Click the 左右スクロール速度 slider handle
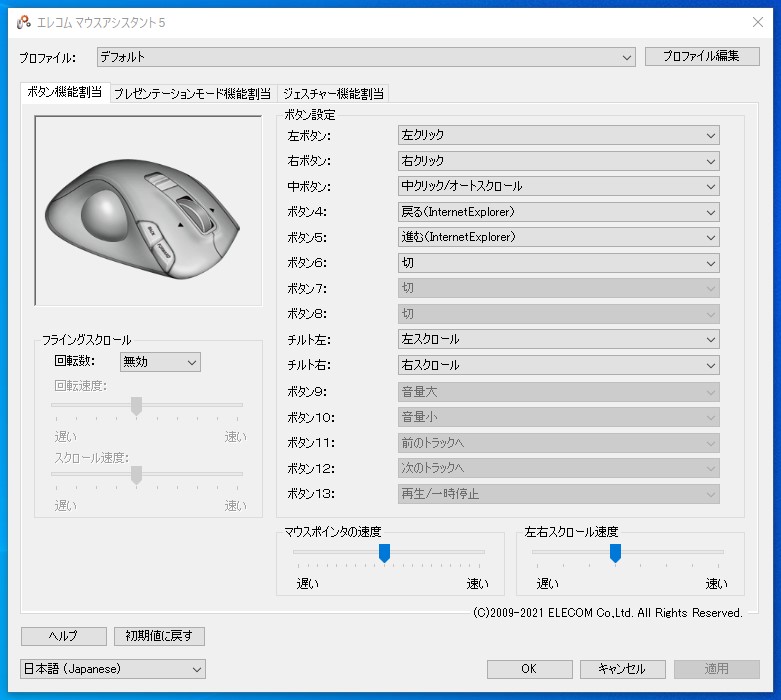This screenshot has height=700, width=781. 615,553
